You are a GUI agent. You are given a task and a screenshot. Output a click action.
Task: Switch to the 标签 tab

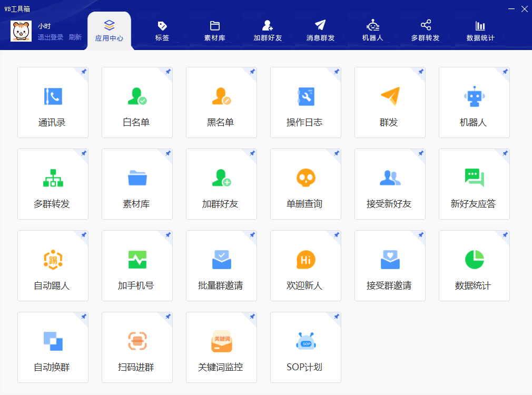162,31
